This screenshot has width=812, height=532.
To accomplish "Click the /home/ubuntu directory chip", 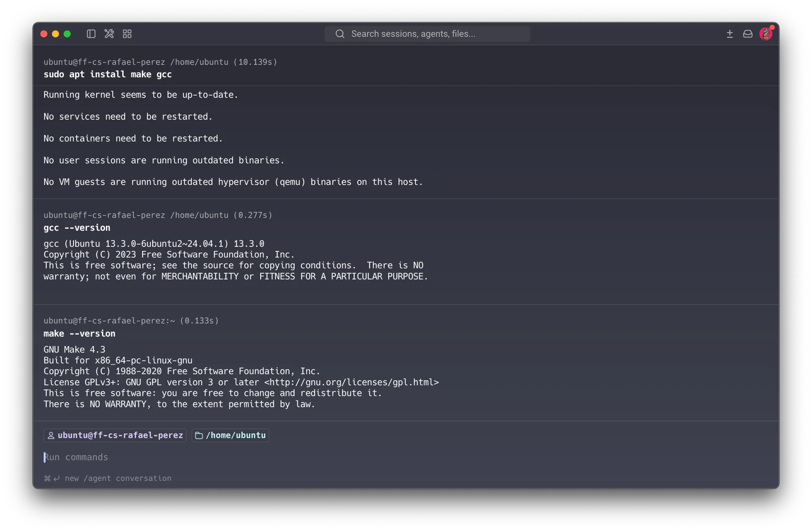I will click(230, 435).
